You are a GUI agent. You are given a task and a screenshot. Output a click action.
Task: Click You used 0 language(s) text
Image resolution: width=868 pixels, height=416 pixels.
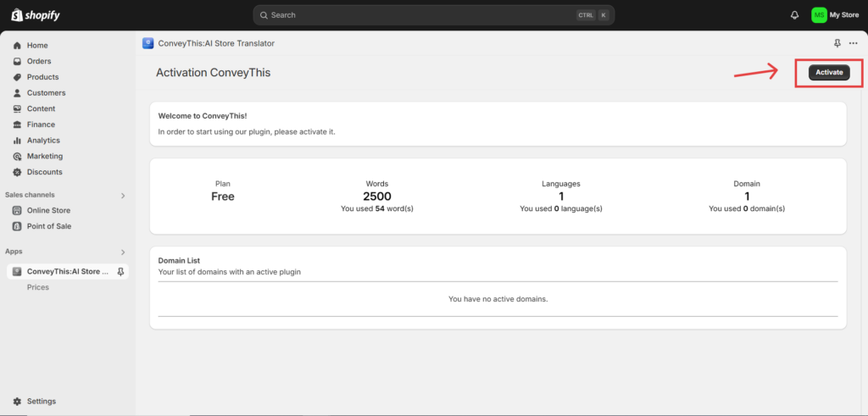pos(561,208)
